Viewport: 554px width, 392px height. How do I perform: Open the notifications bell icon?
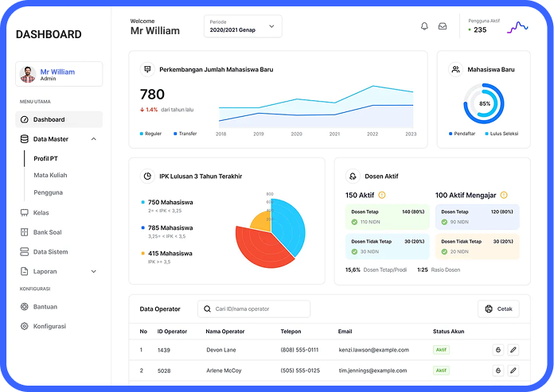424,26
